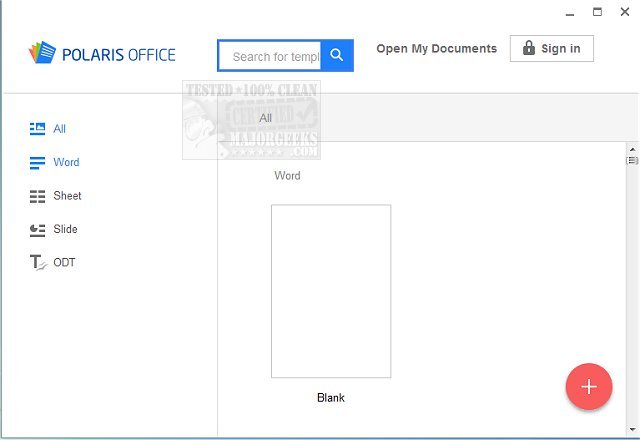Click the magnifier search button
This screenshot has height=440, width=640.
[337, 55]
